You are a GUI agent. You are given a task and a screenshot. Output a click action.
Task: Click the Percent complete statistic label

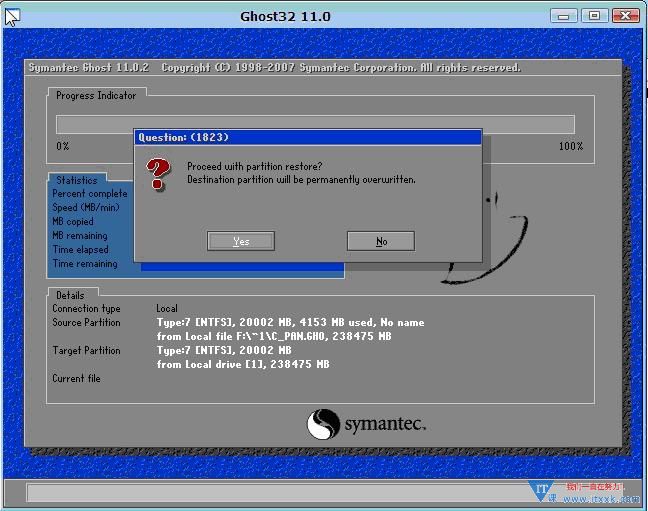90,193
